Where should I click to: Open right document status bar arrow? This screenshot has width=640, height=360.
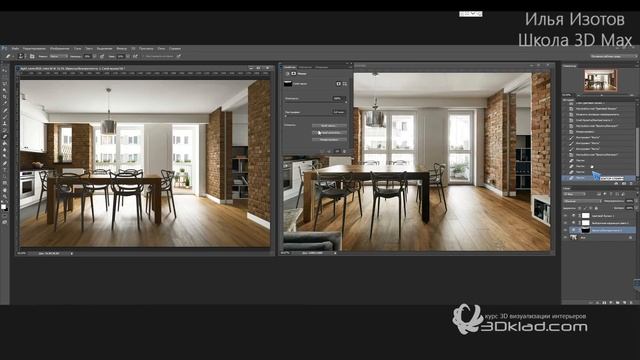point(335,253)
